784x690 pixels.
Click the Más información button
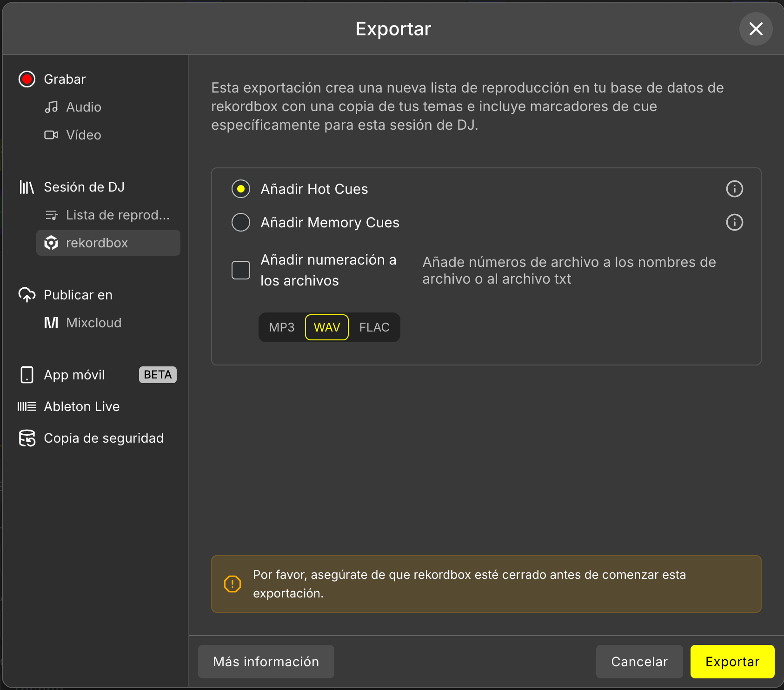[266, 661]
